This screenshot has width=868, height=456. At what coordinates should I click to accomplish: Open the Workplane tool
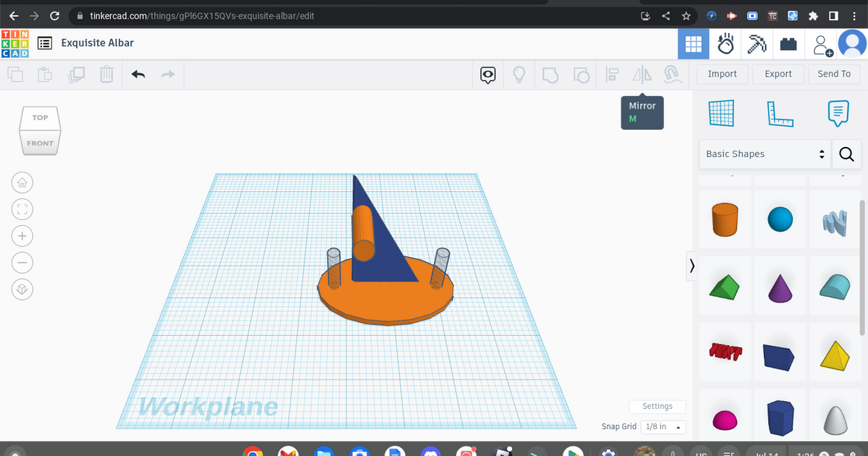[721, 112]
